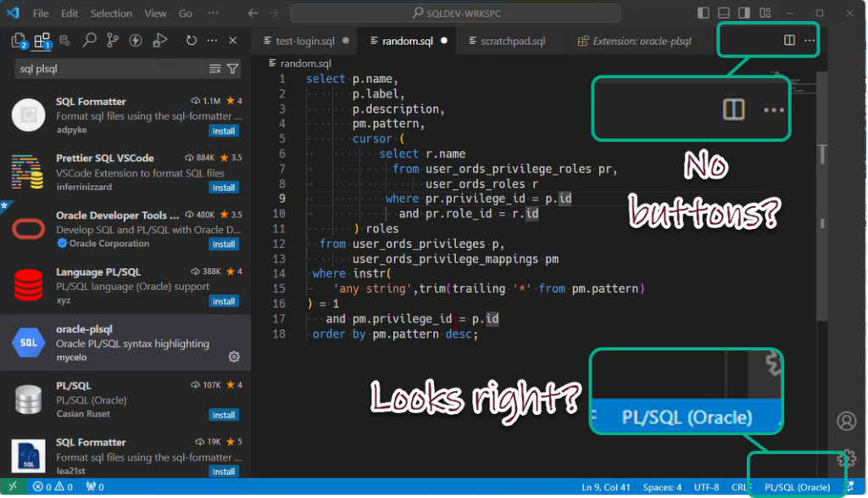Open the extensions filter menu
This screenshot has width=868, height=498.
pyautogui.click(x=233, y=69)
